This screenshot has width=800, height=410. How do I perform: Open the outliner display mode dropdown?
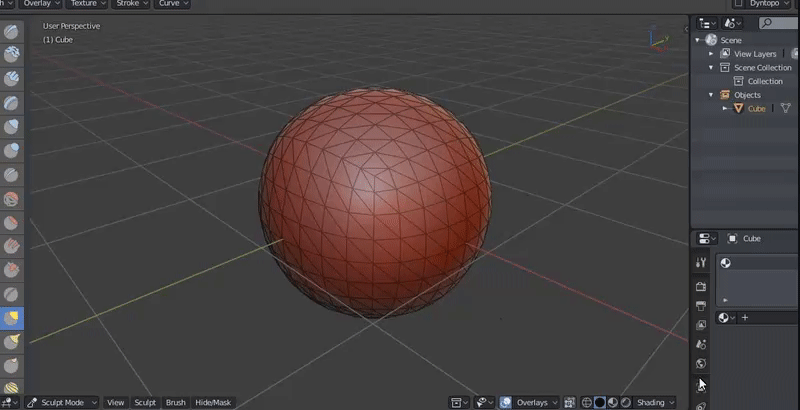(x=707, y=23)
